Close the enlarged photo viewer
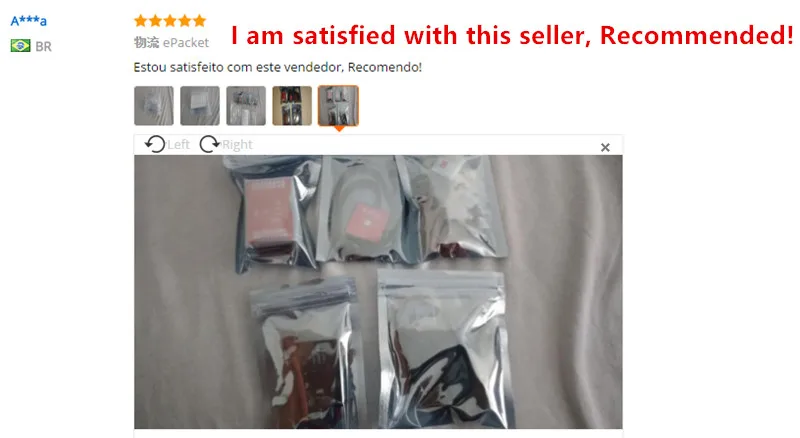This screenshot has height=438, width=800. [x=605, y=148]
